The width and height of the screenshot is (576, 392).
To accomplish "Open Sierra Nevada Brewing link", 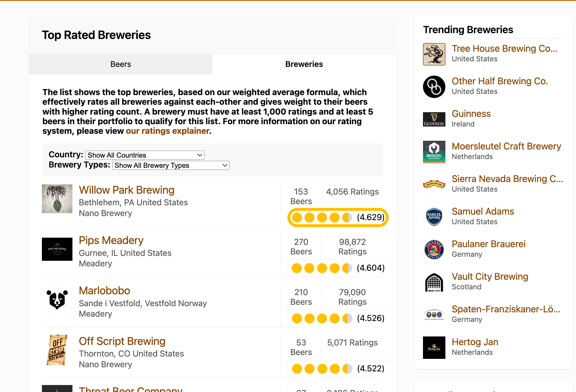I will coord(507,179).
